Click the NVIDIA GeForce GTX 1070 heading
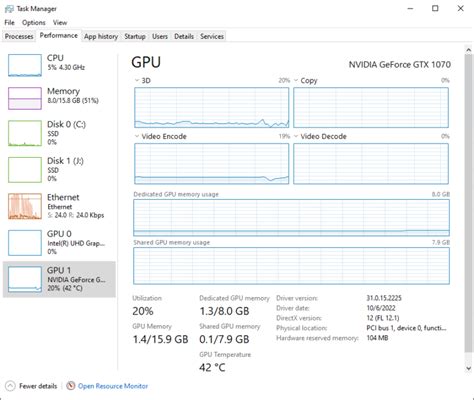Image resolution: width=474 pixels, height=400 pixels. point(400,65)
